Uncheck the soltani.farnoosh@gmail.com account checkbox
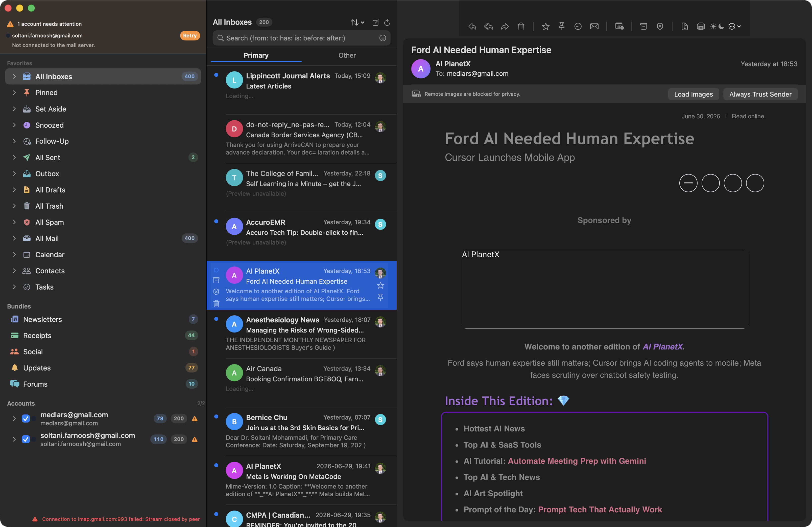This screenshot has width=812, height=527. (26, 439)
